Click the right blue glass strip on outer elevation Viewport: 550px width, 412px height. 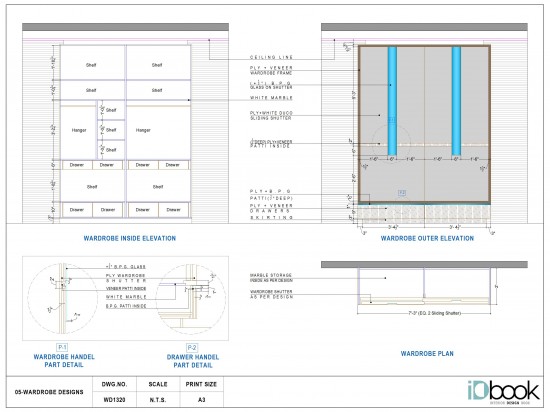pyautogui.click(x=456, y=101)
